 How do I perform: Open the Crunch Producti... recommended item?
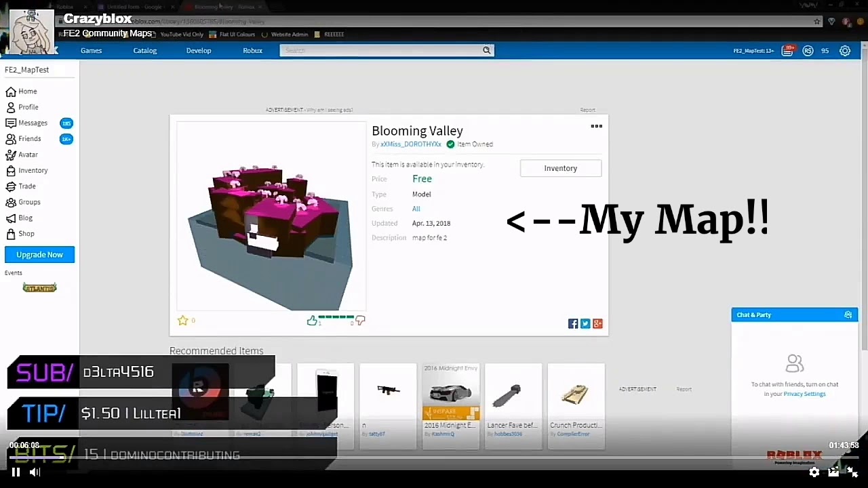click(576, 405)
